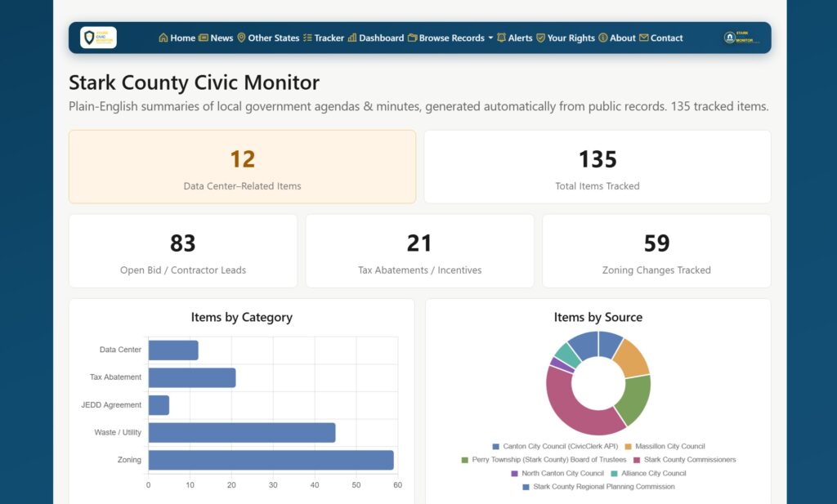
Task: Click the About info icon
Action: [603, 38]
